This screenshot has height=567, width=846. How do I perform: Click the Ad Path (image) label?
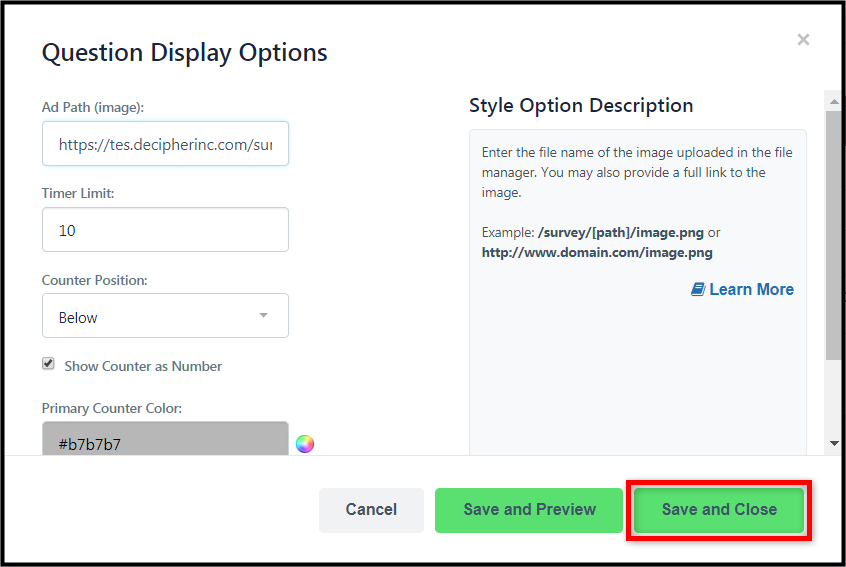click(x=93, y=107)
